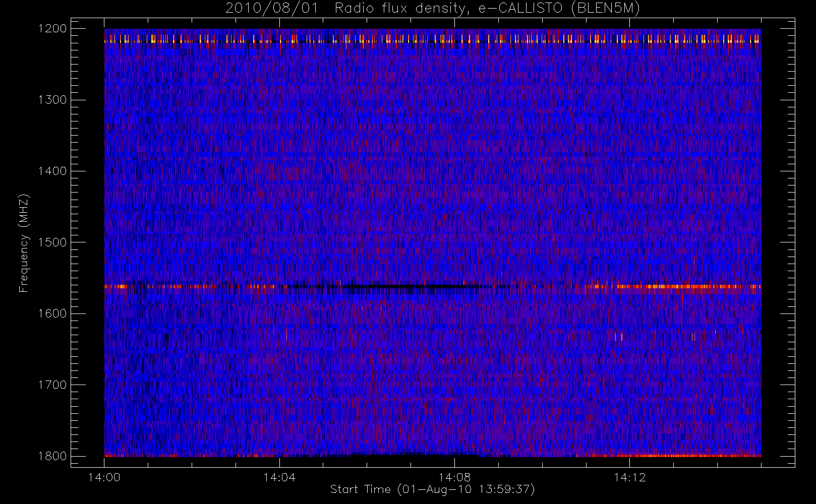Click the 14:12 time tick label
This screenshot has height=504, width=816.
pos(629,477)
